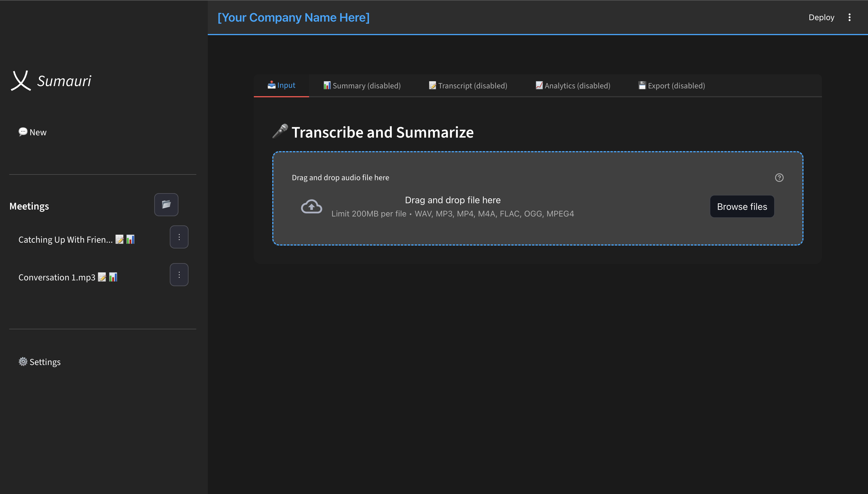Viewport: 868px width, 494px height.
Task: Open options menu for Conversation 1.mp3
Action: pos(179,274)
